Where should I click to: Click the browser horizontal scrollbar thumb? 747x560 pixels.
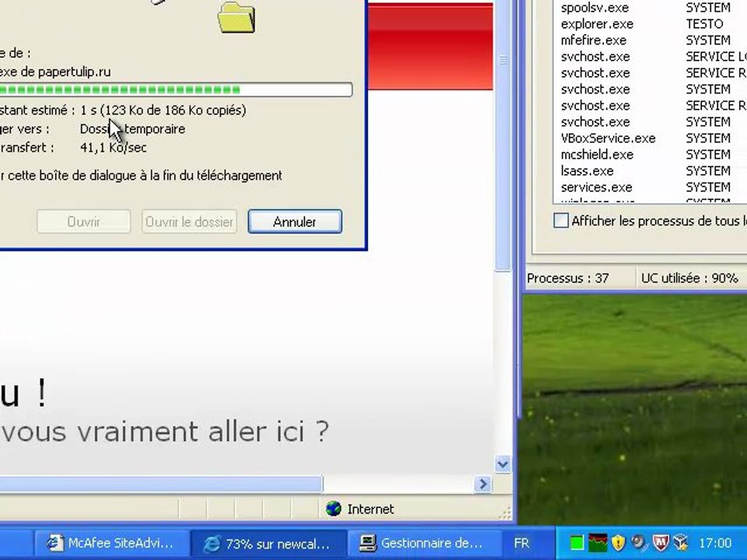coord(161,484)
